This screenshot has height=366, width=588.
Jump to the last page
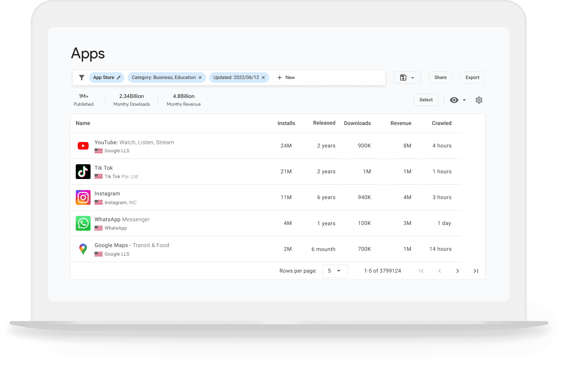tap(475, 271)
